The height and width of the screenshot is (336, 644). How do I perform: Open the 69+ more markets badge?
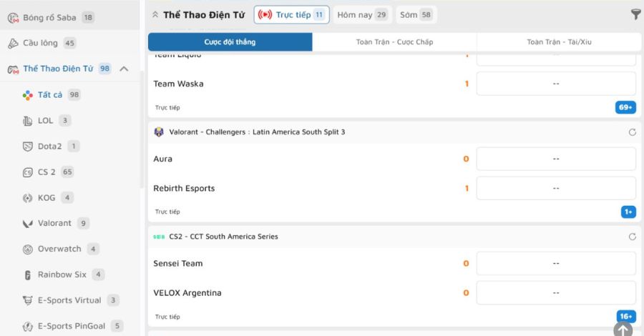(x=625, y=107)
